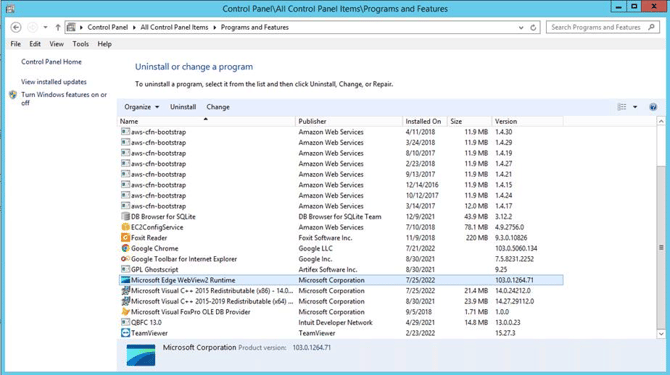Image resolution: width=670 pixels, height=375 pixels.
Task: Open the Tools menu
Action: pyautogui.click(x=80, y=44)
